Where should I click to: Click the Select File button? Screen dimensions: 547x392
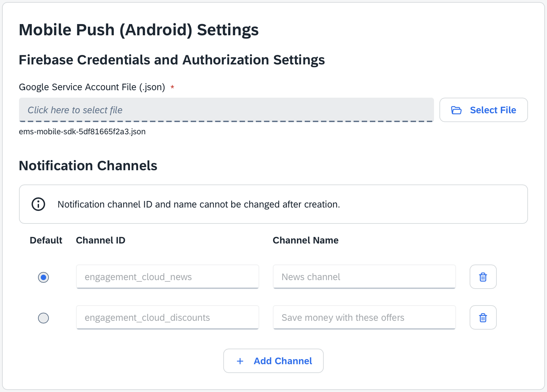coord(483,110)
